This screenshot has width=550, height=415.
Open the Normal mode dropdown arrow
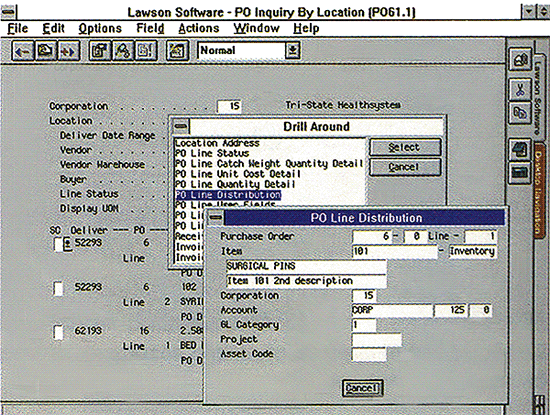click(293, 51)
